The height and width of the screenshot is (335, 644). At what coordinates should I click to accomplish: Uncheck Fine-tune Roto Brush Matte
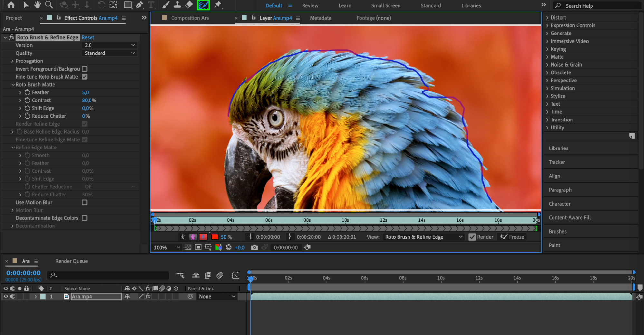click(85, 77)
